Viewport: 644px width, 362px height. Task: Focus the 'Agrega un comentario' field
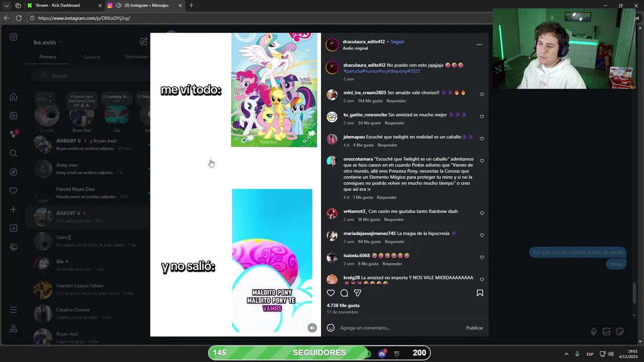tap(400, 328)
